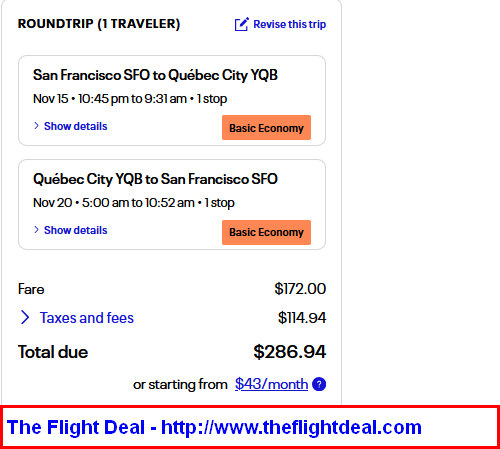
Task: Click the San Francisco SFO to Québec City YQB heading
Action: click(155, 75)
